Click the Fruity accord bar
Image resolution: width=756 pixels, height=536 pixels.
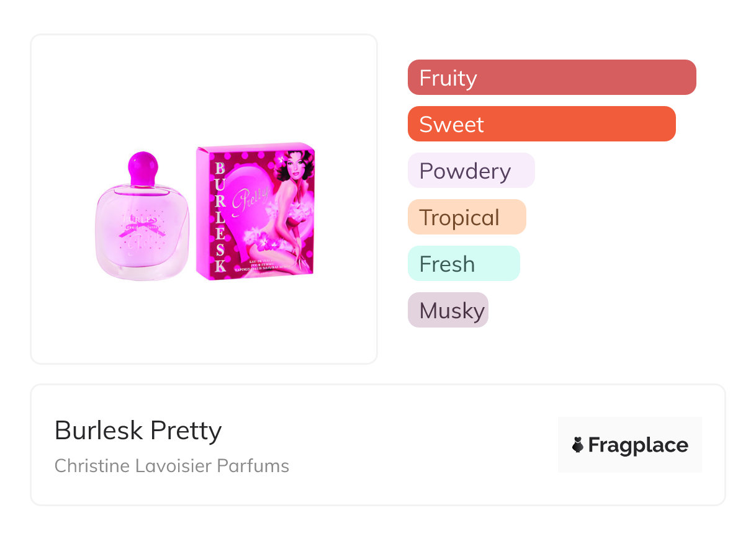coord(551,78)
